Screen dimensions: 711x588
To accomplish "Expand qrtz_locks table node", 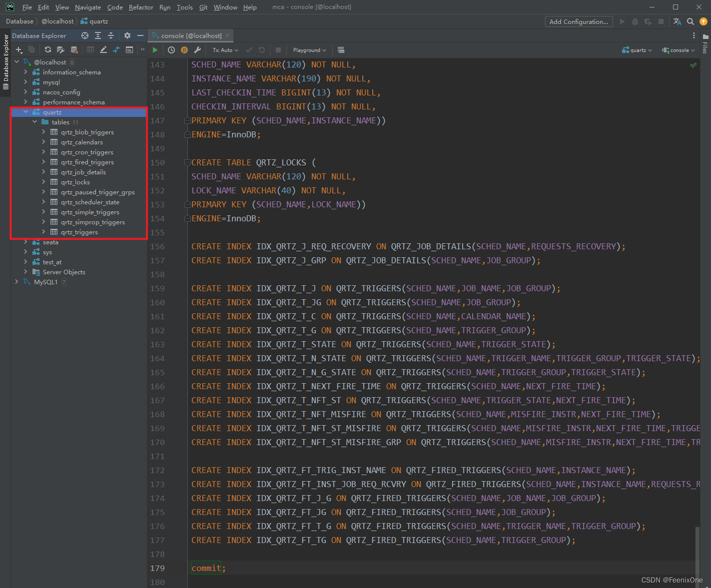I will [x=43, y=182].
